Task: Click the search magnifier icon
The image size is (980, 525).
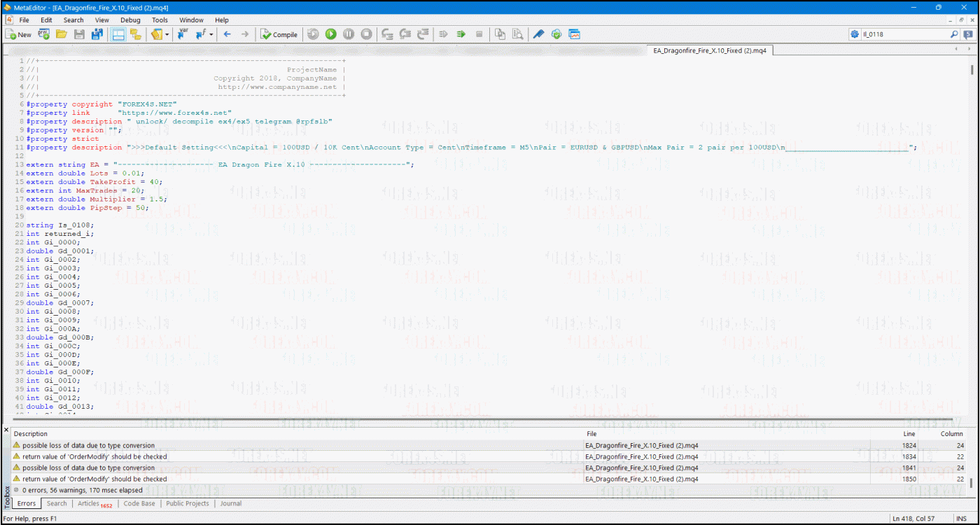Action: pos(954,34)
